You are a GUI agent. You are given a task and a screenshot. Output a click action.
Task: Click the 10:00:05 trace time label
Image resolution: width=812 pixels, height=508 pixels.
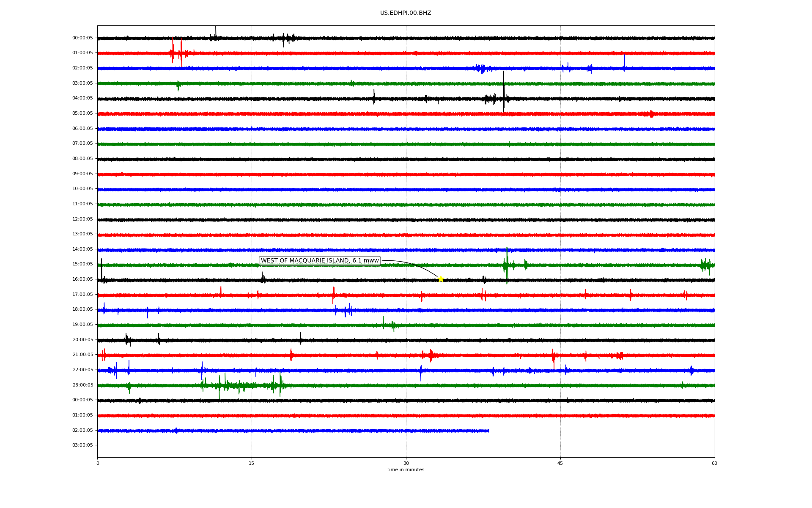[x=82, y=189]
